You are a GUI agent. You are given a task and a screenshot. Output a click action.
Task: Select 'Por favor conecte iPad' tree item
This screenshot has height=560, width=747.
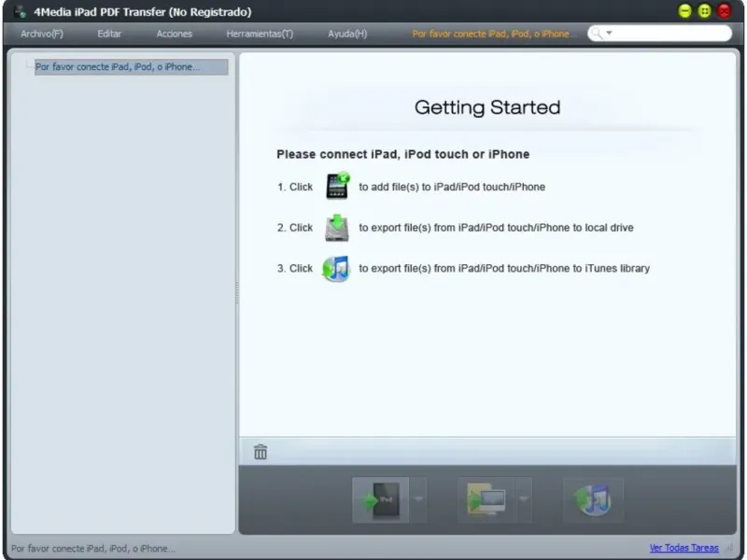click(x=131, y=66)
